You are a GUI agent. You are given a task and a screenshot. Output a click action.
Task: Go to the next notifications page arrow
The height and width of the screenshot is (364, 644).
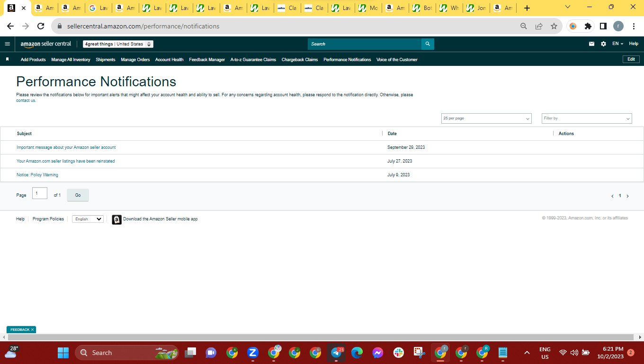pyautogui.click(x=628, y=196)
